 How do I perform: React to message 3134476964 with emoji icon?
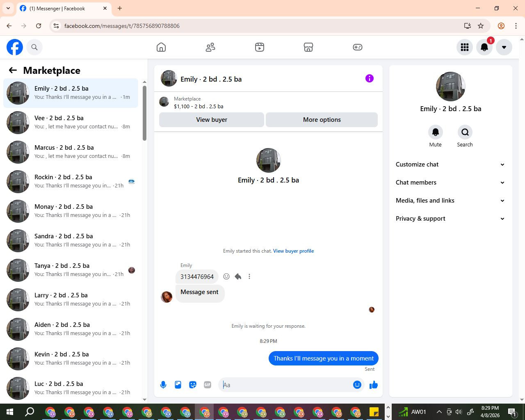pos(226,276)
